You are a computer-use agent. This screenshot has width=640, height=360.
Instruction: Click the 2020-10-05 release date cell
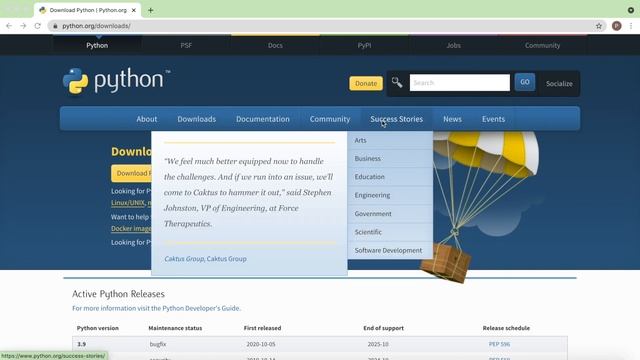pos(261,344)
